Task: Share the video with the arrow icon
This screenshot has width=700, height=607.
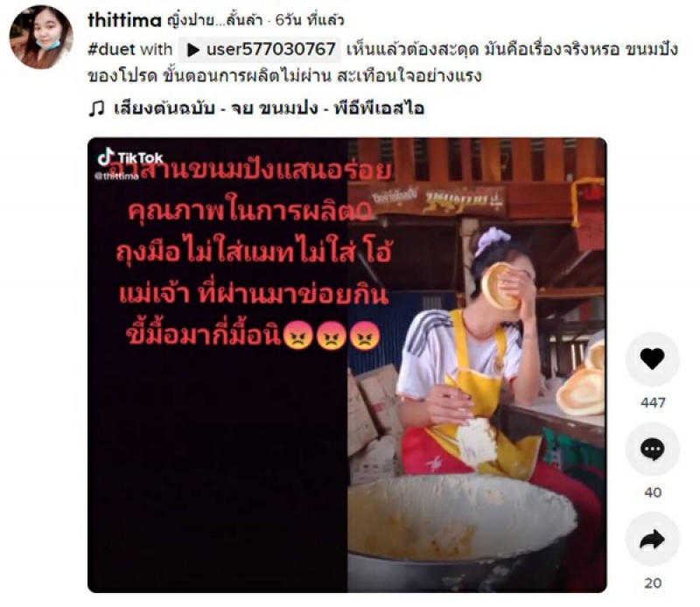Action: pos(652,539)
